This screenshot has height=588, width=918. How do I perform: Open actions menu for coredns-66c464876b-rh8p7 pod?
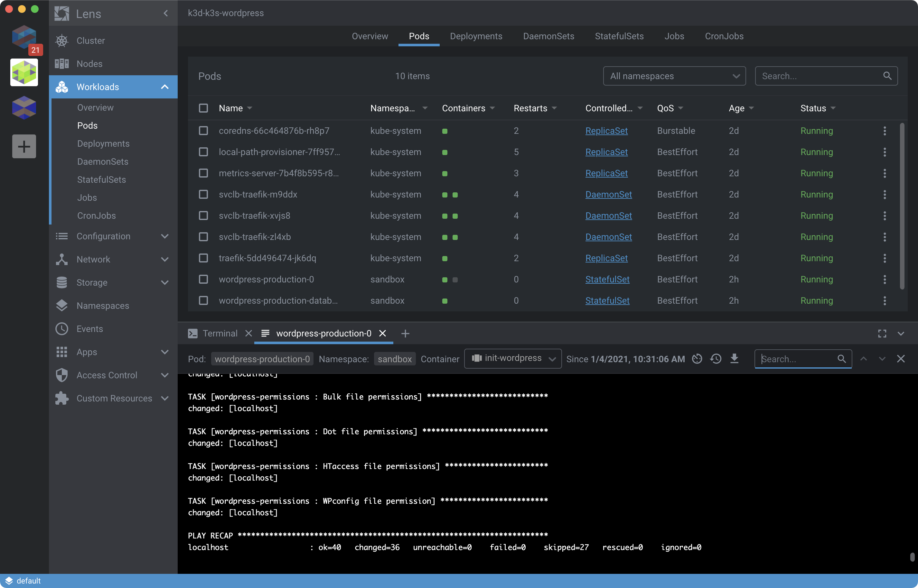[885, 131]
